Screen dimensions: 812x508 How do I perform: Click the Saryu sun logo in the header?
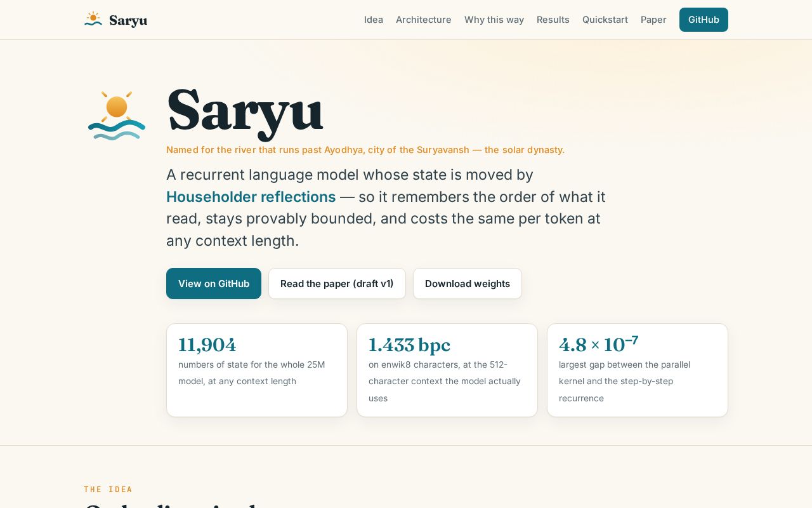coord(93,19)
